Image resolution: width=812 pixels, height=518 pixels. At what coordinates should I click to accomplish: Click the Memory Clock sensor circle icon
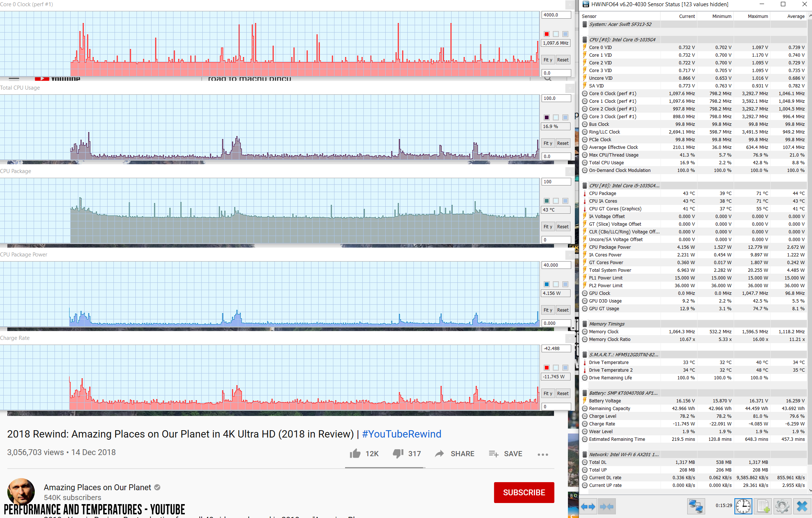click(x=585, y=331)
